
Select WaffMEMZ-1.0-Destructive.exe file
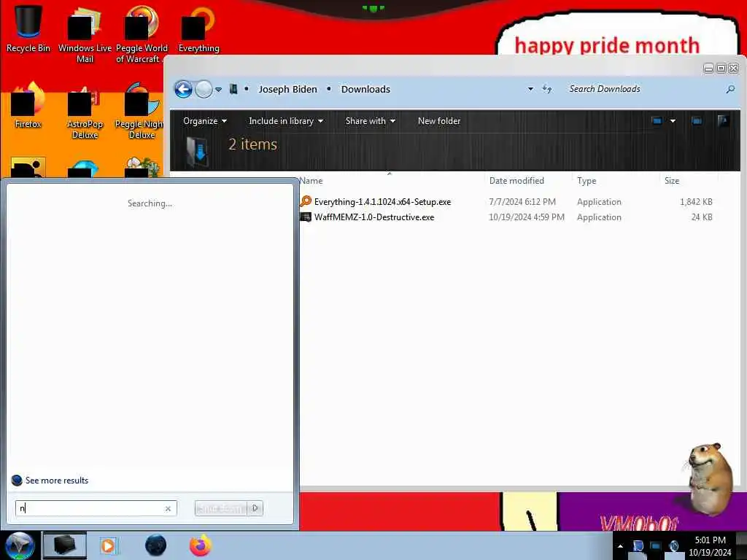(x=374, y=217)
